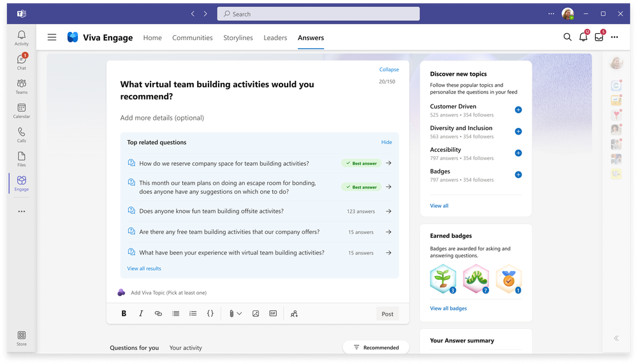Open Viva Engage header more options ellipsis

click(x=614, y=37)
